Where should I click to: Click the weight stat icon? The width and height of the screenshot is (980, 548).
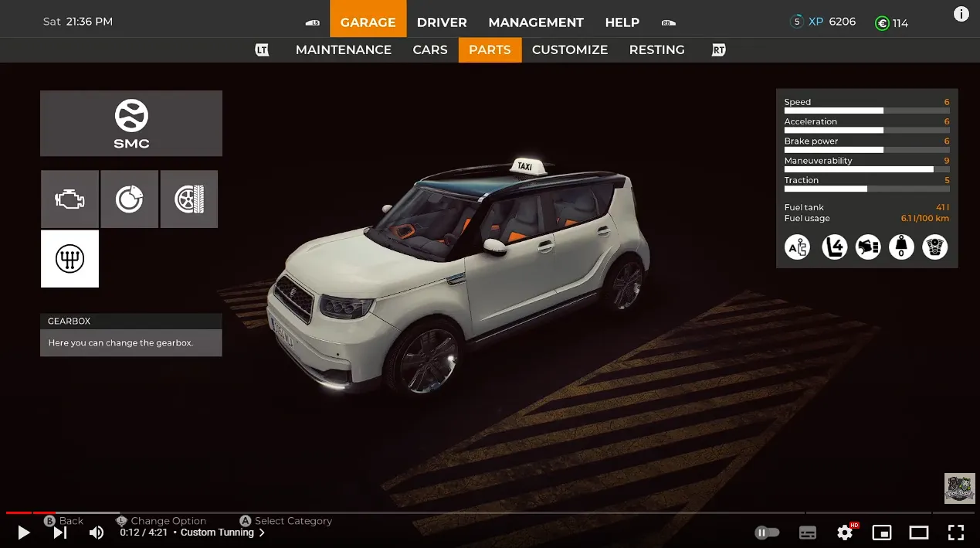(901, 247)
